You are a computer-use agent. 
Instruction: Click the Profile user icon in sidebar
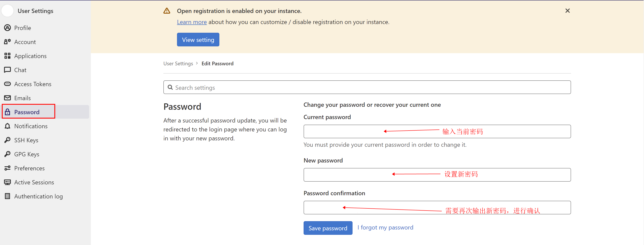point(7,28)
